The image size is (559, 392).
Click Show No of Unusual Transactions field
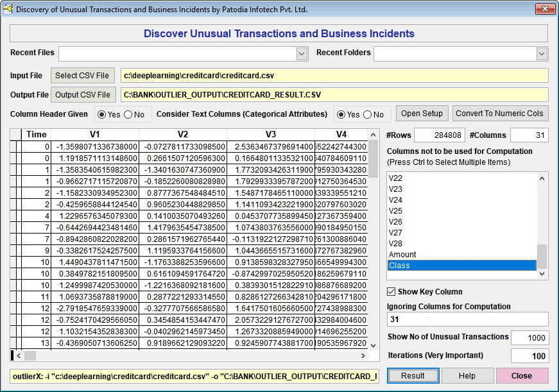pos(529,338)
